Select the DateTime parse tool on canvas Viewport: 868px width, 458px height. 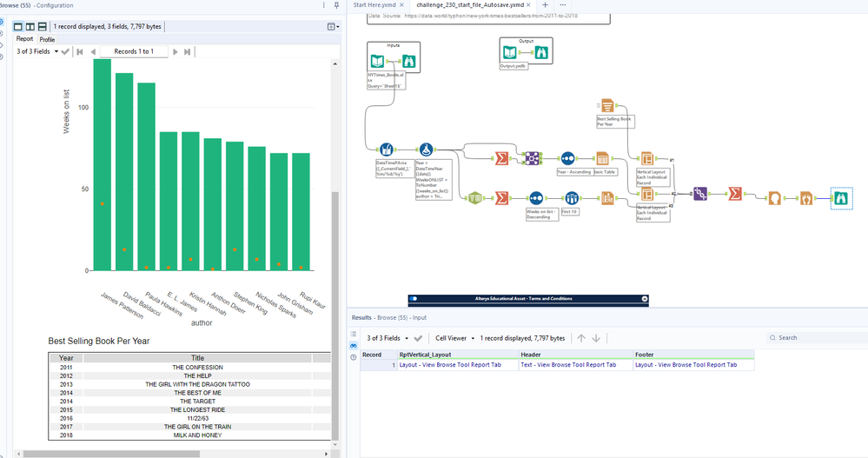pos(387,149)
